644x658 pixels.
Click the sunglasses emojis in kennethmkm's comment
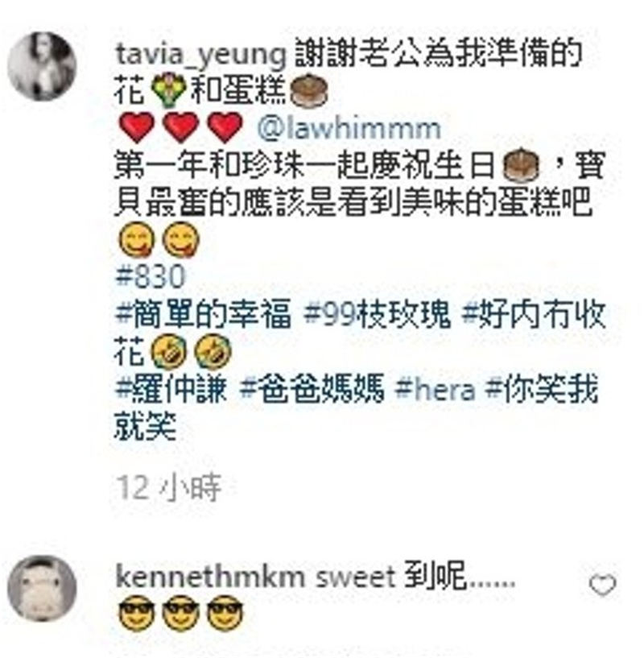(x=181, y=613)
